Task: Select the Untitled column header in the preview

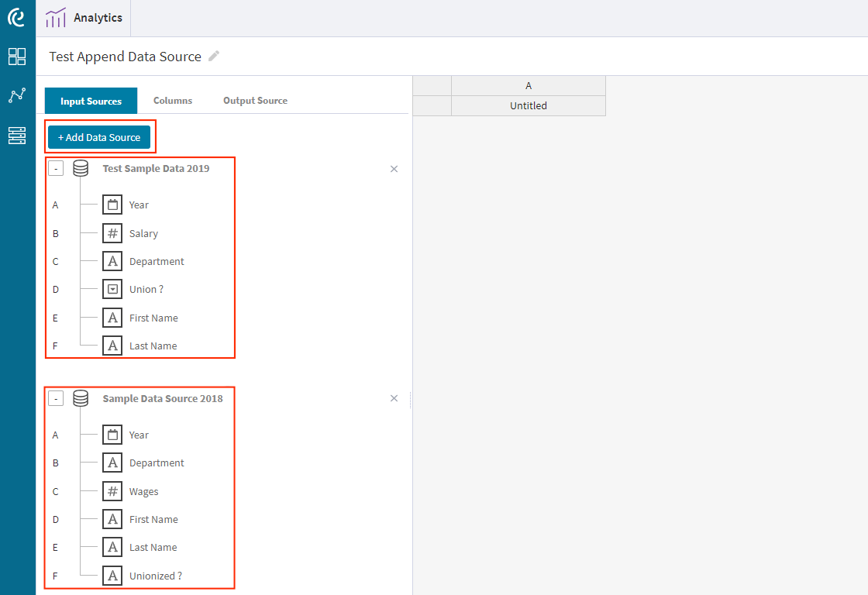Action: click(528, 105)
